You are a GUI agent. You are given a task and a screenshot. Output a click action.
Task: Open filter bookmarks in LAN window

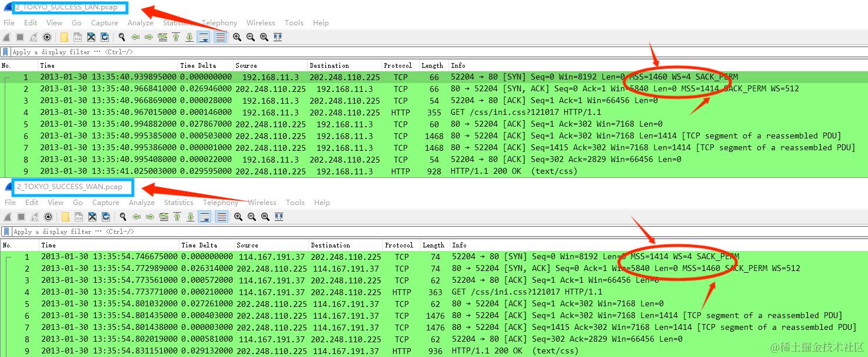click(x=6, y=52)
